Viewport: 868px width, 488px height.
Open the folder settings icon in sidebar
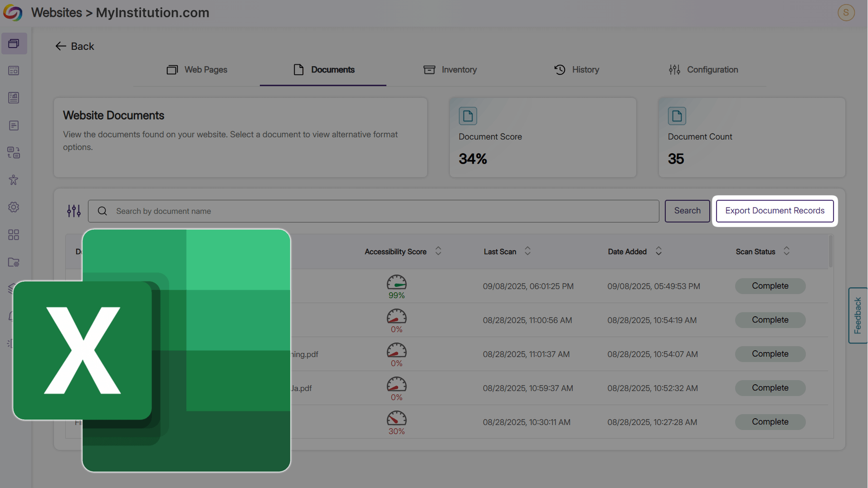click(14, 262)
